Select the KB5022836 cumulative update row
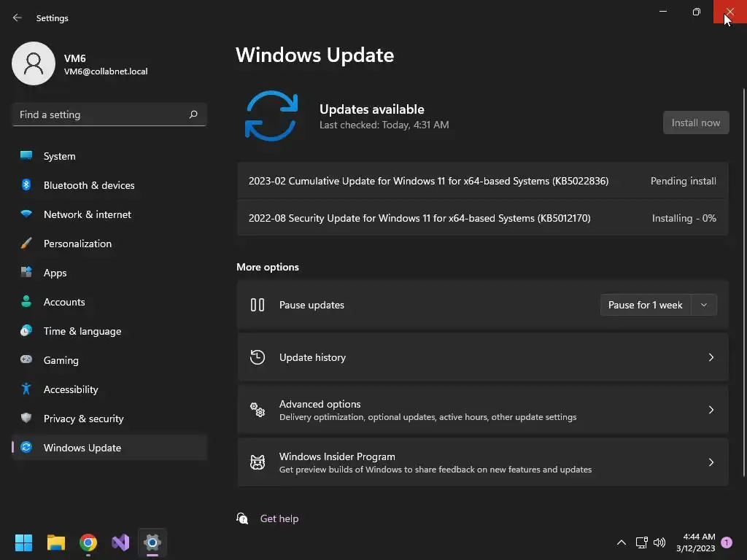Screen dimensions: 747x560 tap(483, 181)
